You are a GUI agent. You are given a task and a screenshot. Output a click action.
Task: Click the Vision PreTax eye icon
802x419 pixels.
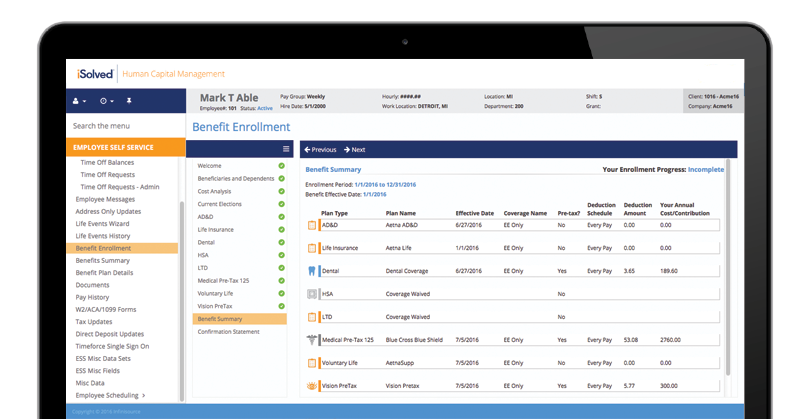coord(311,386)
